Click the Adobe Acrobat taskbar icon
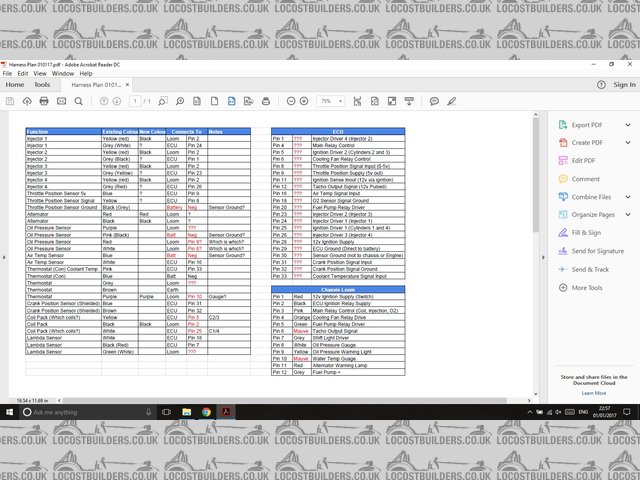Image resolution: width=640 pixels, height=480 pixels. (x=226, y=412)
